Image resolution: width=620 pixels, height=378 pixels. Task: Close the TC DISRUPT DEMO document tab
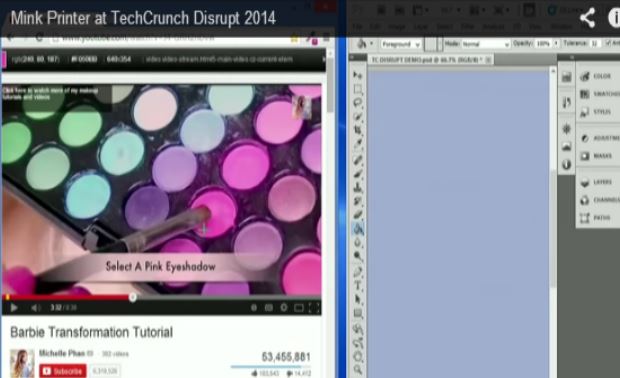(489, 60)
